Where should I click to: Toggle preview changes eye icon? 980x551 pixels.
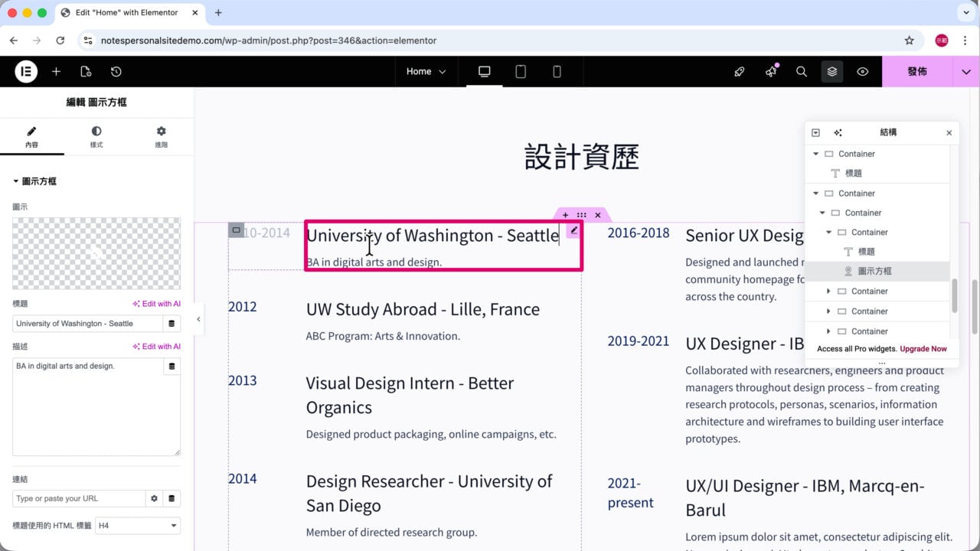click(x=863, y=71)
